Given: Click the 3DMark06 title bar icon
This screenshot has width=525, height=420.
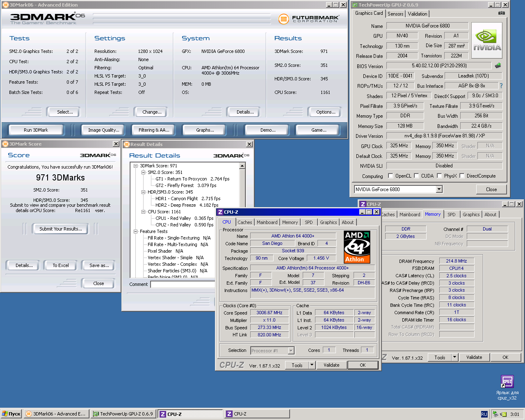Looking at the screenshot, I should (x=5, y=5).
